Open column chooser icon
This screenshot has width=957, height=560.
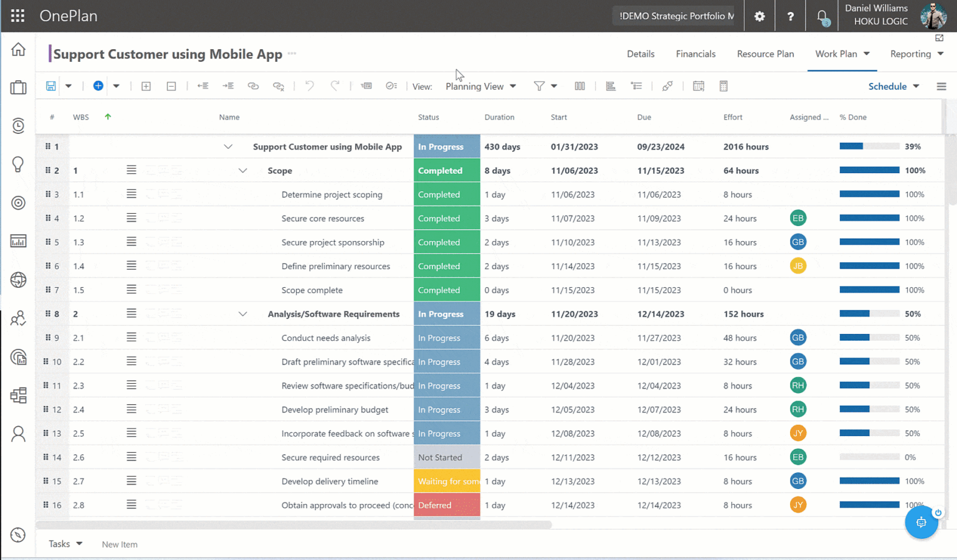point(579,86)
